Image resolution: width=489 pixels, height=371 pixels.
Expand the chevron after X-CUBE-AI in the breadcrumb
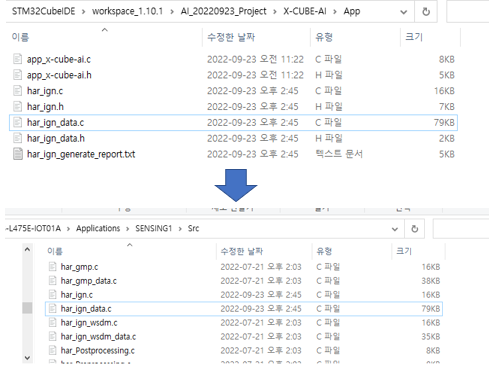335,12
